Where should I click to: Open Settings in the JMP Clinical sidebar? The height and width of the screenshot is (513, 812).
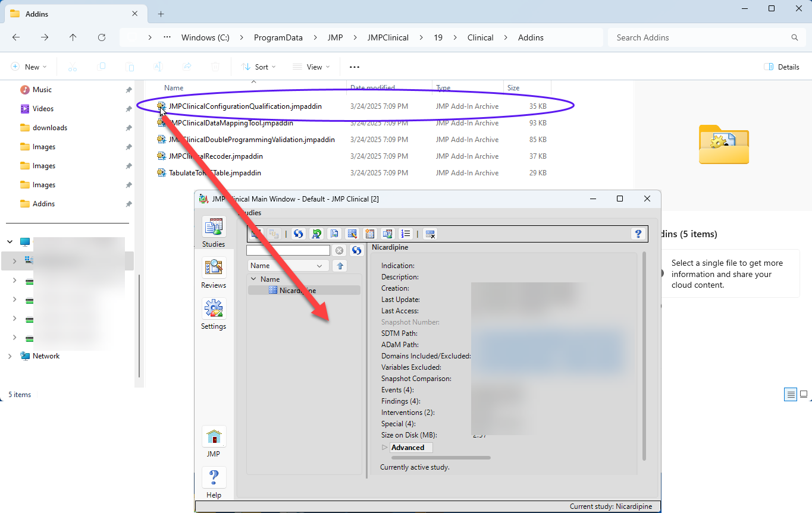214,314
